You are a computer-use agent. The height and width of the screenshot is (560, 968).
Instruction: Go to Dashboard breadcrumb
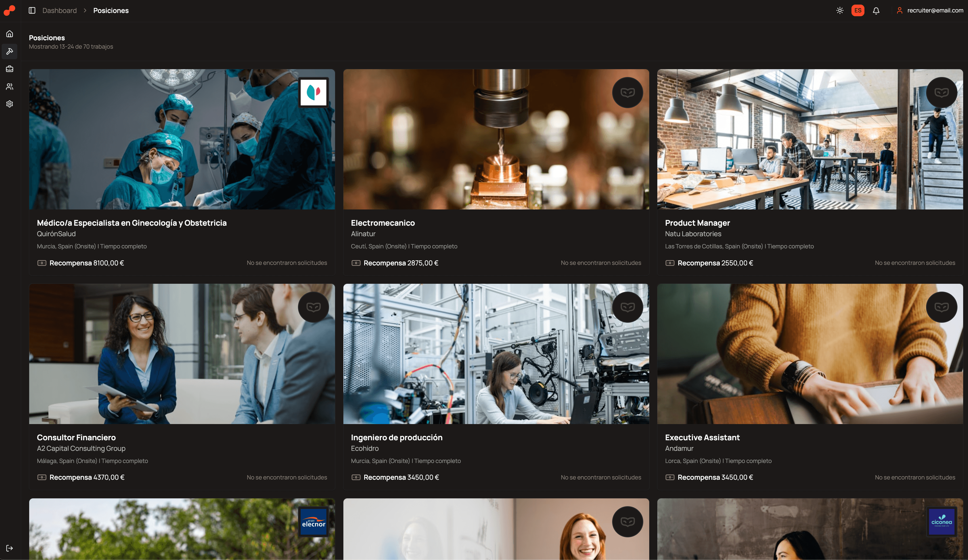pyautogui.click(x=59, y=11)
